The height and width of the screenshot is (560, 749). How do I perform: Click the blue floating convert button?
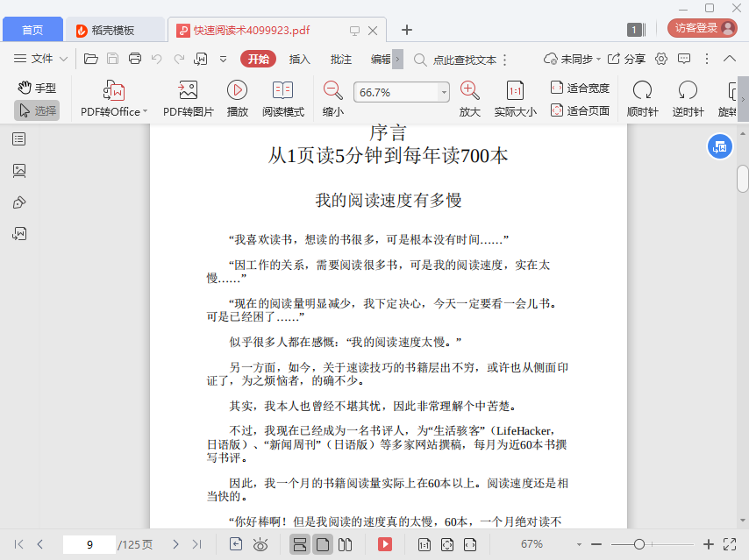click(719, 147)
